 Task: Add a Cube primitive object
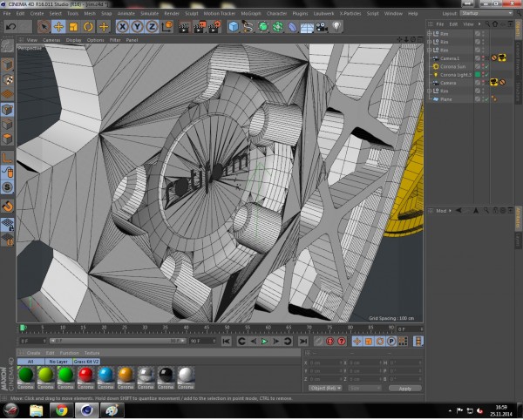234,27
